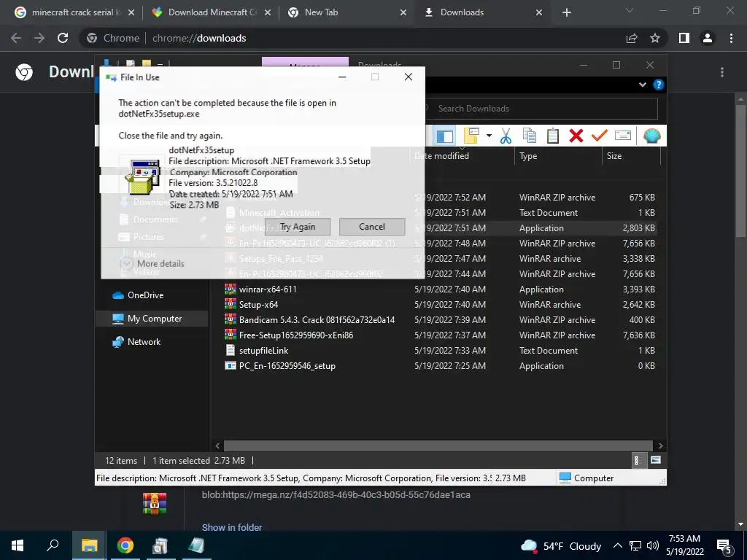This screenshot has width=747, height=560.
Task: Open Chrome profile icon
Action: click(708, 38)
